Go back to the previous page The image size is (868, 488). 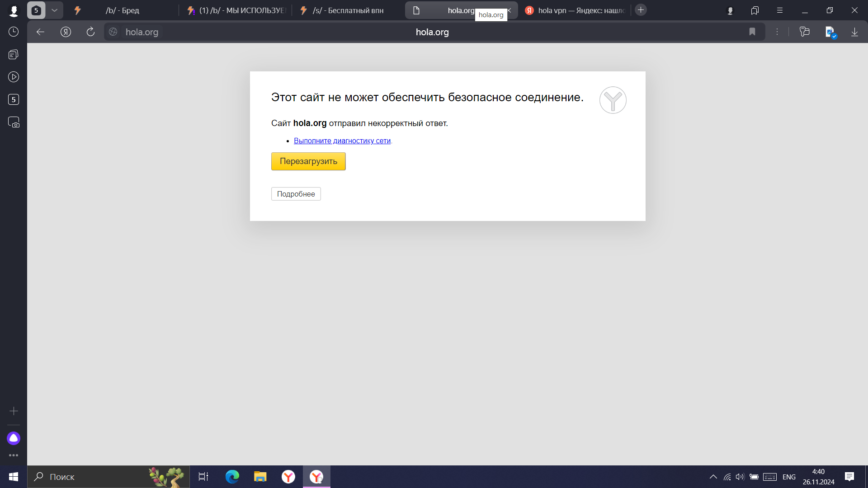coord(40,32)
